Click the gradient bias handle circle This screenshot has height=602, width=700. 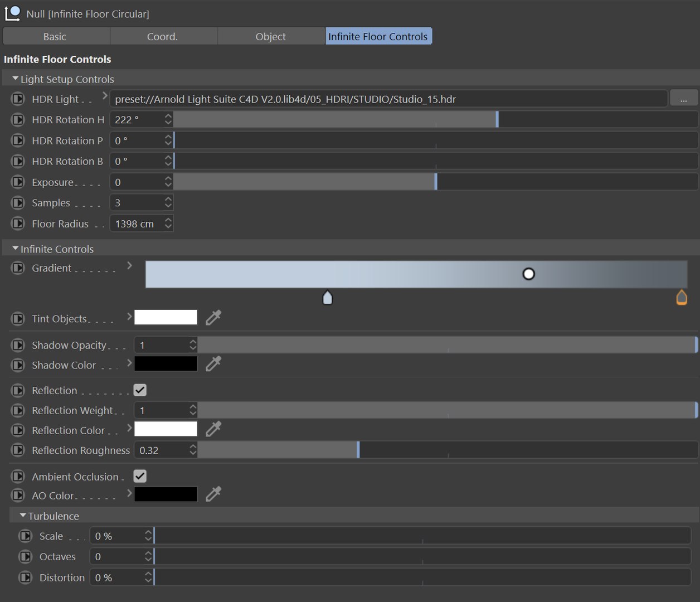coord(528,274)
